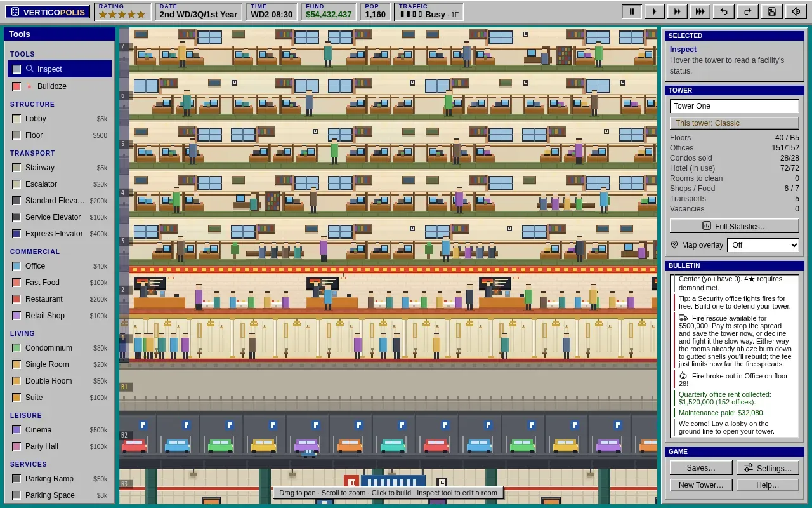Select Service Elevator tool
The width and height of the screenshot is (812, 508).
[60, 217]
